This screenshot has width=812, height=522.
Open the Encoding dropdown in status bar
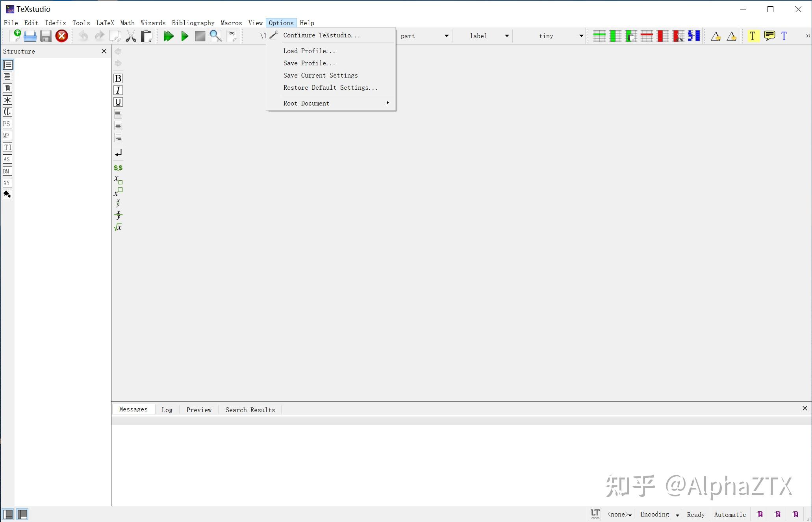point(659,514)
